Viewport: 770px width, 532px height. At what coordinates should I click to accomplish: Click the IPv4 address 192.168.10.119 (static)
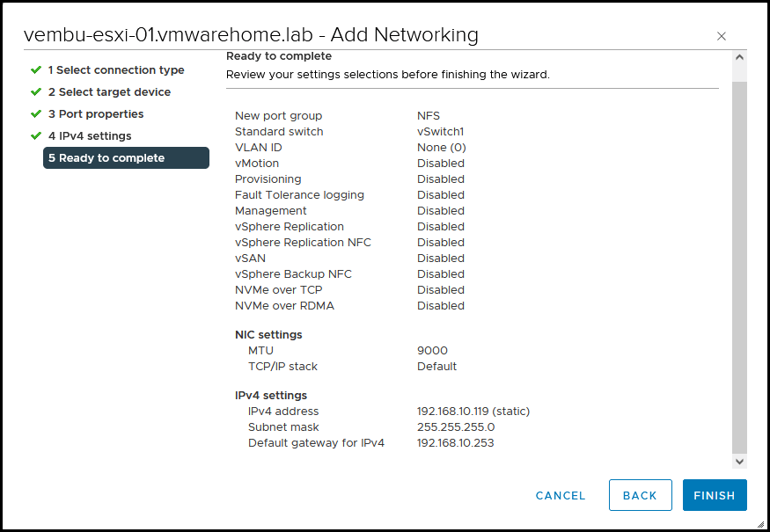coord(473,412)
